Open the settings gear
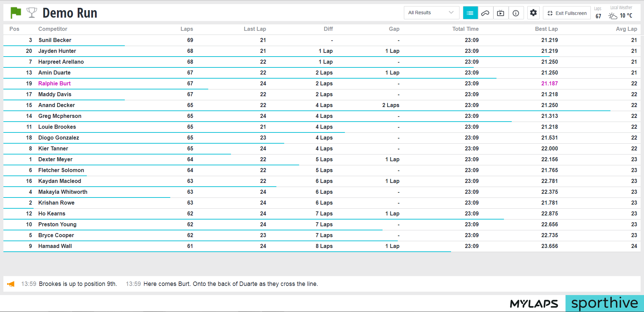This screenshot has height=312, width=644. pyautogui.click(x=533, y=13)
